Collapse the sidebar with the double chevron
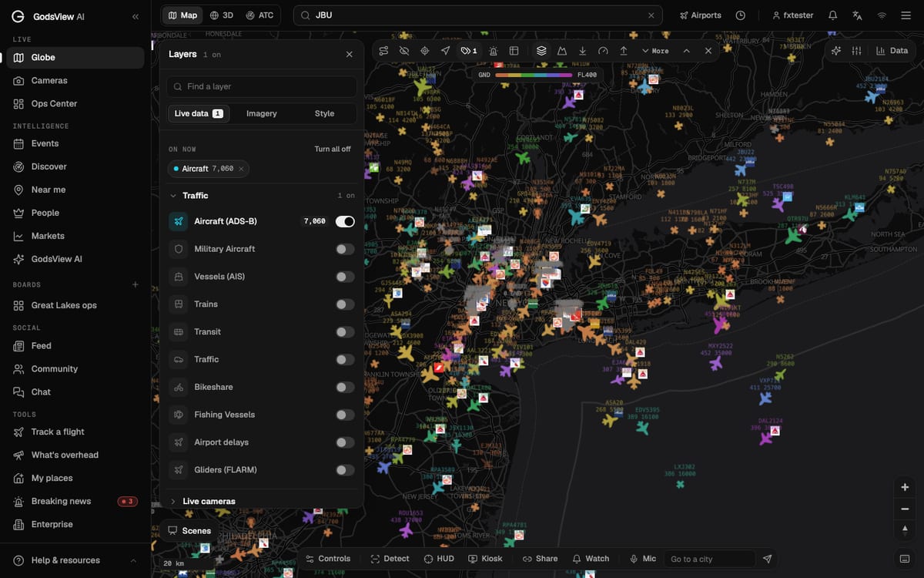924x578 pixels. click(x=136, y=16)
